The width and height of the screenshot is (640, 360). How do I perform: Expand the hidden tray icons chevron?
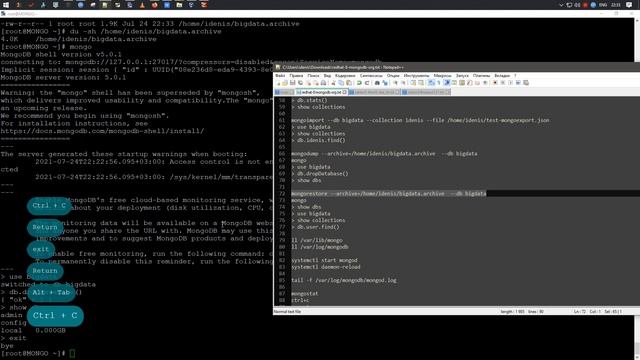click(561, 5)
